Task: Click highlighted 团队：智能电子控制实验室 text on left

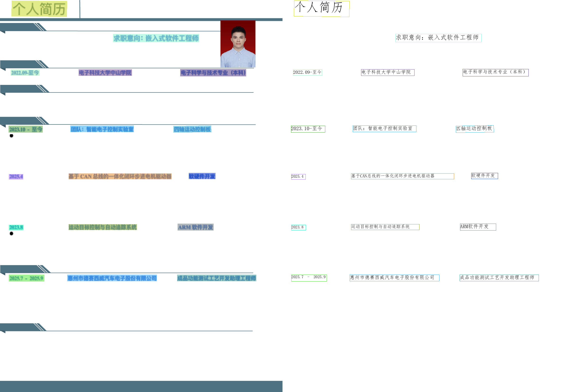Action: [102, 129]
